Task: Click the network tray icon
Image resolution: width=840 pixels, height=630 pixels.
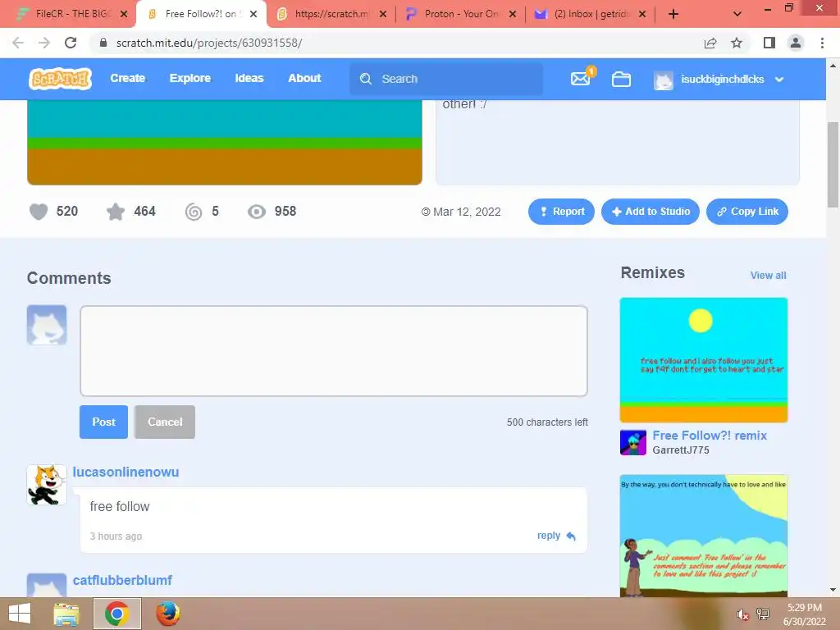Action: point(763,614)
